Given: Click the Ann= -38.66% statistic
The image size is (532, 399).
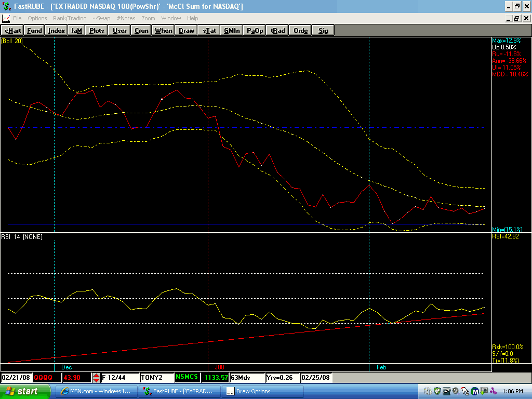Looking at the screenshot, I should (509, 61).
